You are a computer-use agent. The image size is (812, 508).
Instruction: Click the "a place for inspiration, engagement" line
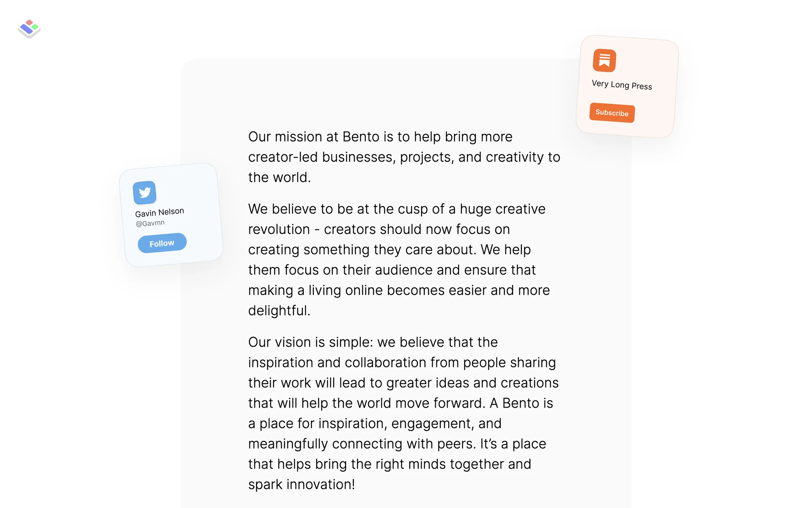[375, 423]
